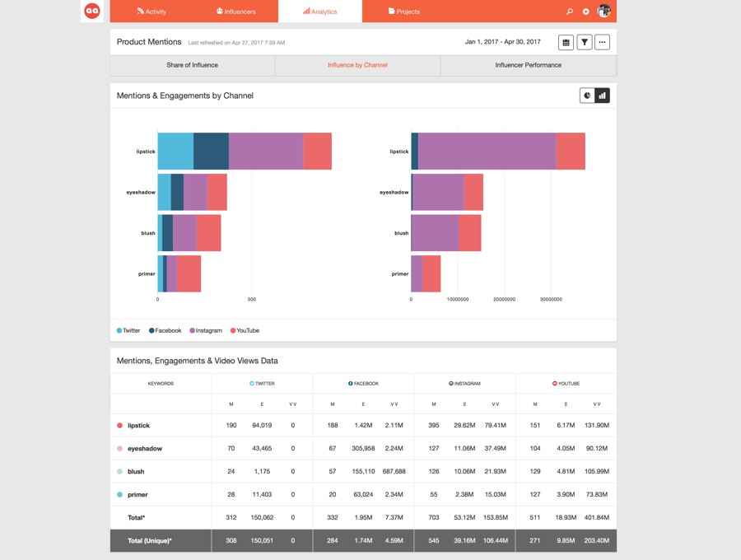Viewport: 741px width, 560px height.
Task: Toggle Facebook series in chart legend
Action: (165, 330)
